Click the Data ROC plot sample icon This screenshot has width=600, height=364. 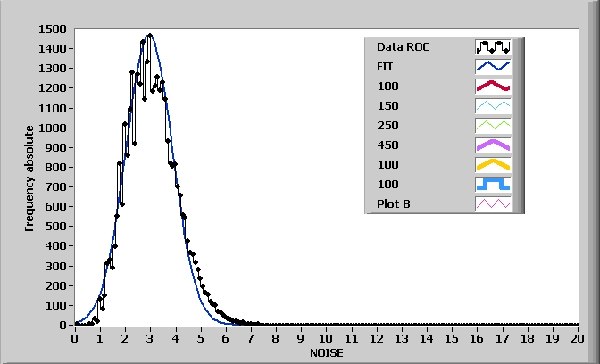pyautogui.click(x=493, y=46)
